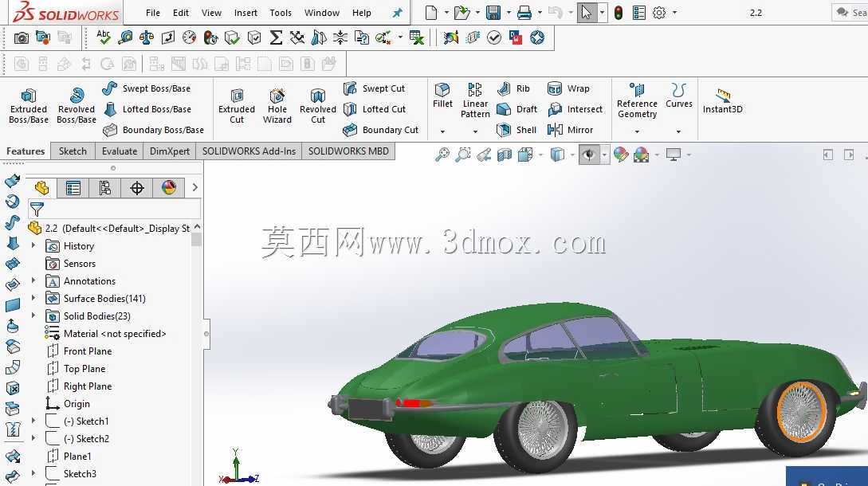Click the Print icon
The width and height of the screenshot is (868, 486).
coord(524,12)
